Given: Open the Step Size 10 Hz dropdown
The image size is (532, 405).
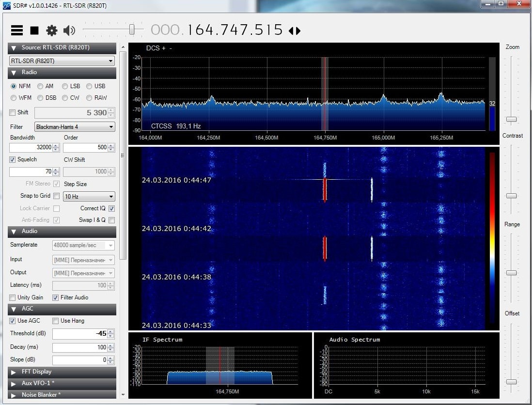Looking at the screenshot, I should (89, 196).
